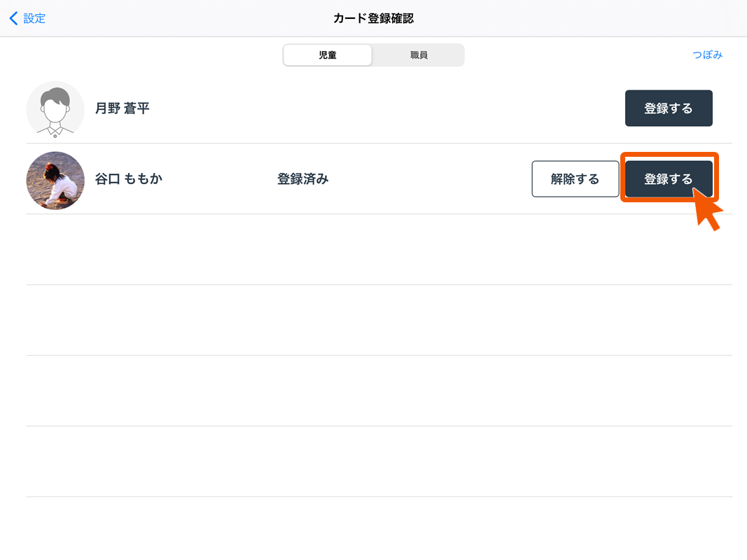Viewport: 747px width, 560px height.
Task: Tap the third empty list row
Action: tap(379, 391)
